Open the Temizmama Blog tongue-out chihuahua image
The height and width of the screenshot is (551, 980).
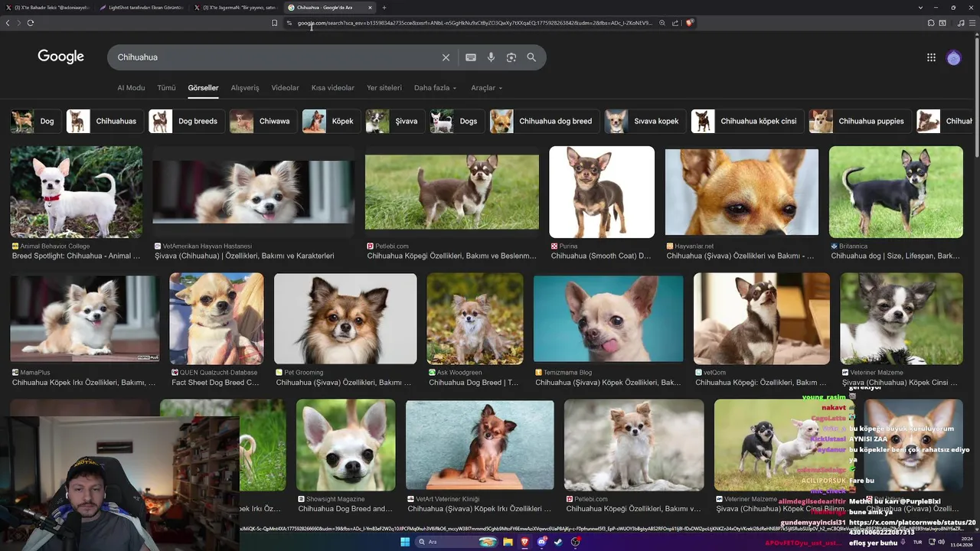tap(608, 318)
